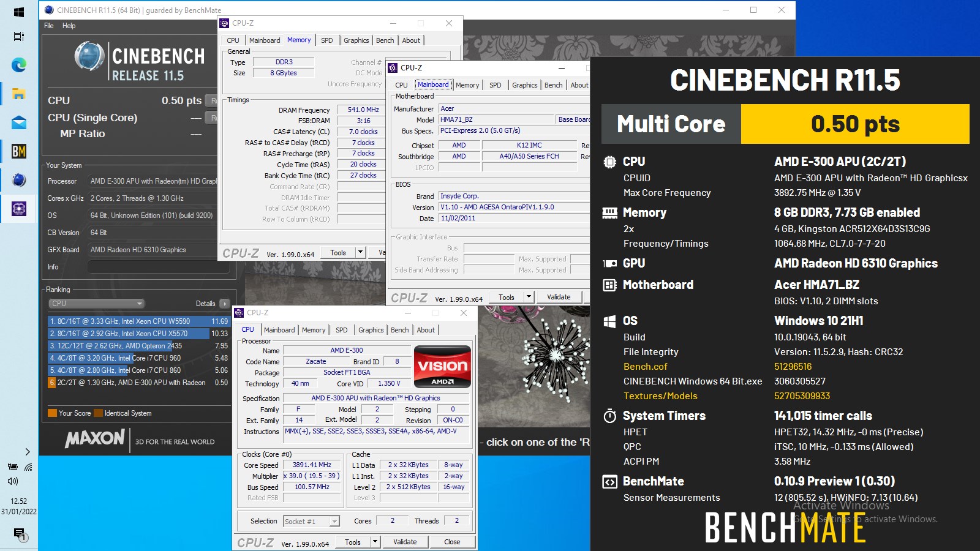Image resolution: width=980 pixels, height=551 pixels.
Task: Open the Mail app in the taskbar
Action: click(x=18, y=122)
